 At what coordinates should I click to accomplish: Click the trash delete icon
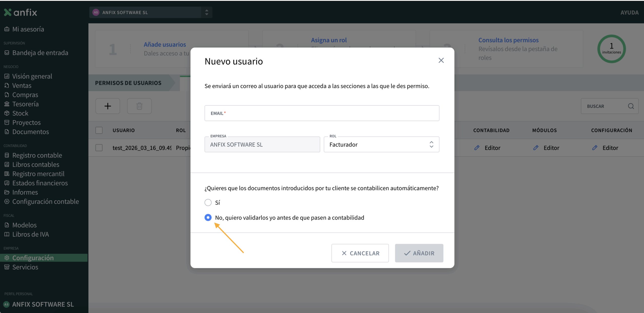pos(139,106)
